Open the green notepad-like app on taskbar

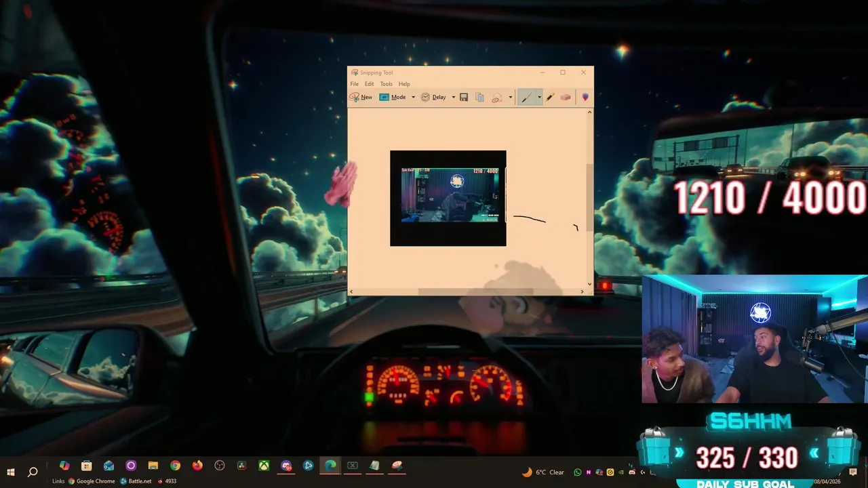click(374, 466)
